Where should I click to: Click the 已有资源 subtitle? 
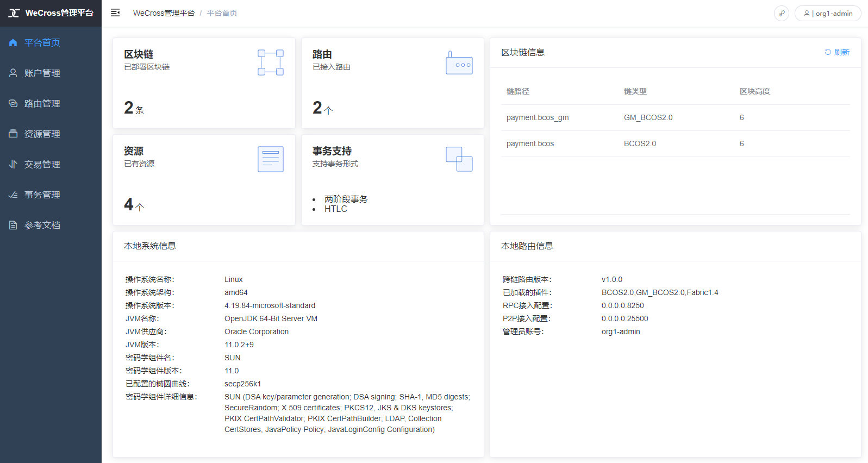[x=139, y=164]
